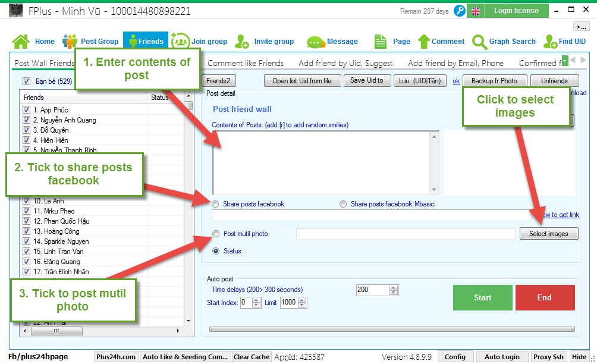Uncheck friend Đỗ Quyên

(x=26, y=130)
